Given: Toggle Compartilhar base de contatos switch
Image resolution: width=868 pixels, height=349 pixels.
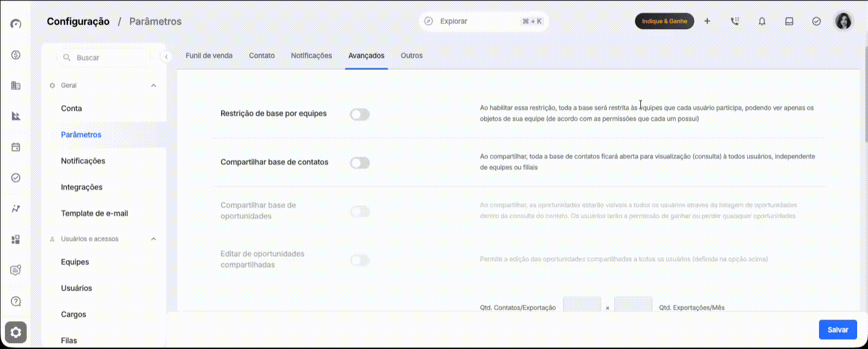Looking at the screenshot, I should click(x=360, y=163).
